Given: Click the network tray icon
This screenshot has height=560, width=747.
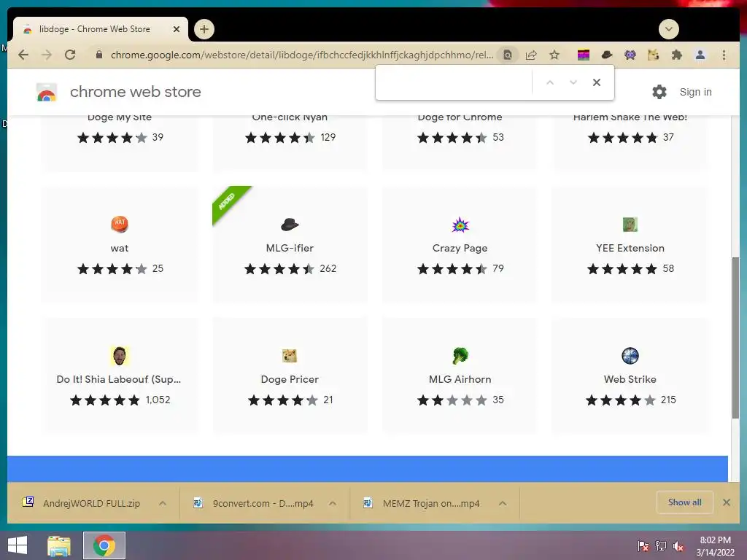Looking at the screenshot, I should click(661, 546).
